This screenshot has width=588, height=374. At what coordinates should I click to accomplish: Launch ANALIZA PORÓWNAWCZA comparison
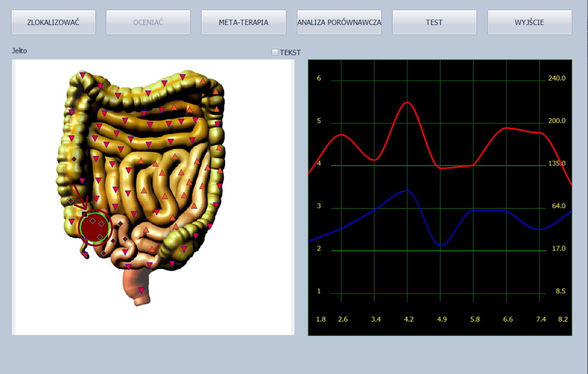point(339,22)
